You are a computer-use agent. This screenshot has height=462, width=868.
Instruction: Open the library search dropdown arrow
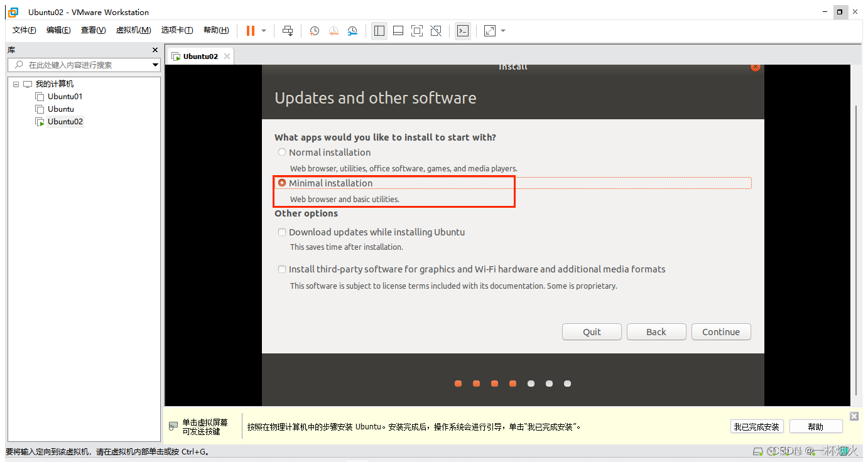tap(156, 65)
